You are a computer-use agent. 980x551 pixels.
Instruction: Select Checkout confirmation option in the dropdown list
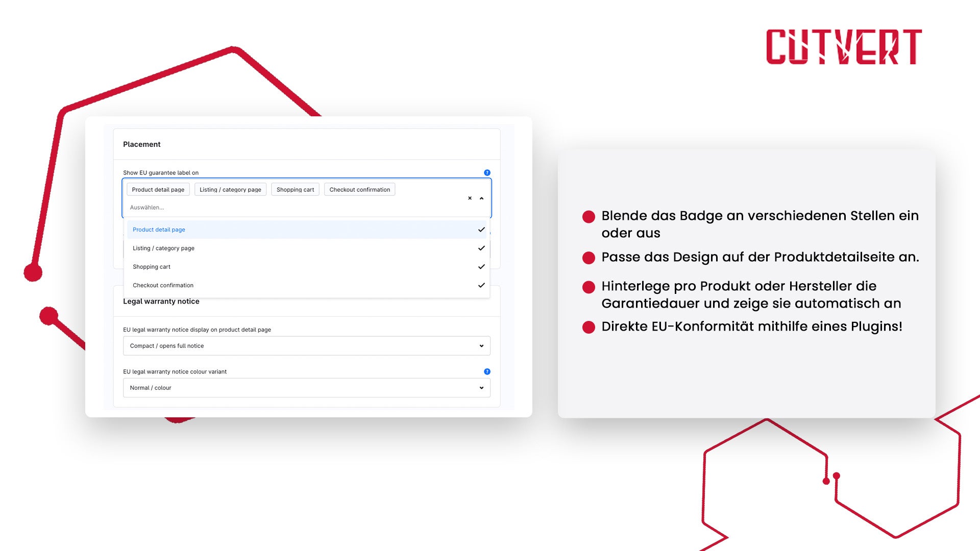pos(306,285)
